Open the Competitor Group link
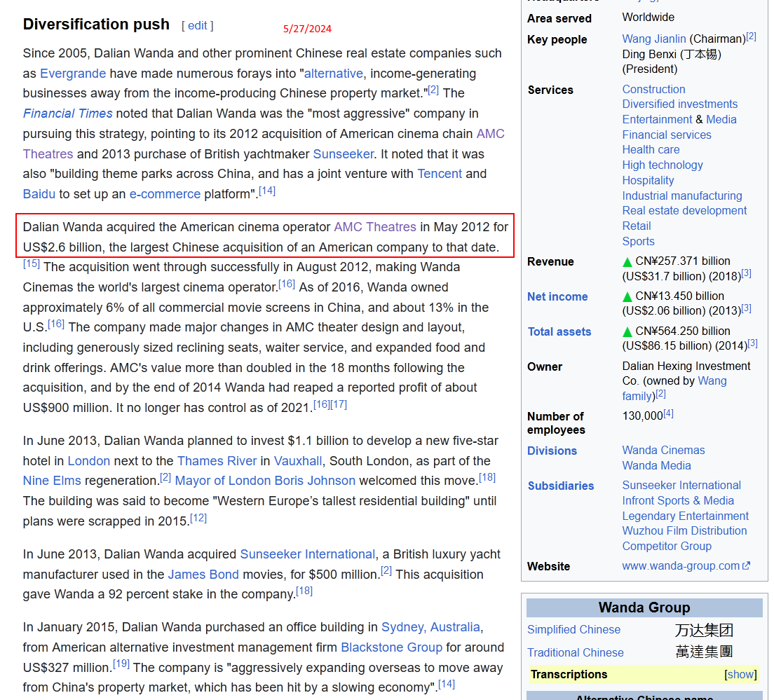 tap(667, 546)
